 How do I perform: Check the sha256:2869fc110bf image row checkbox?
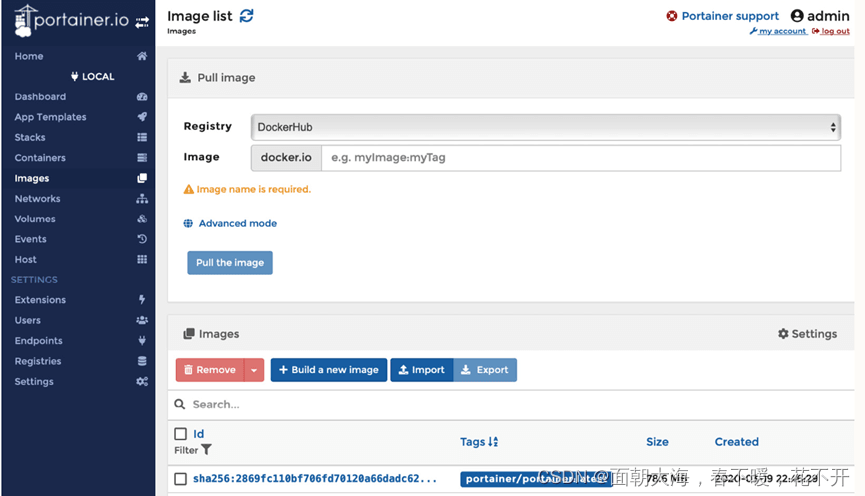tap(181, 479)
